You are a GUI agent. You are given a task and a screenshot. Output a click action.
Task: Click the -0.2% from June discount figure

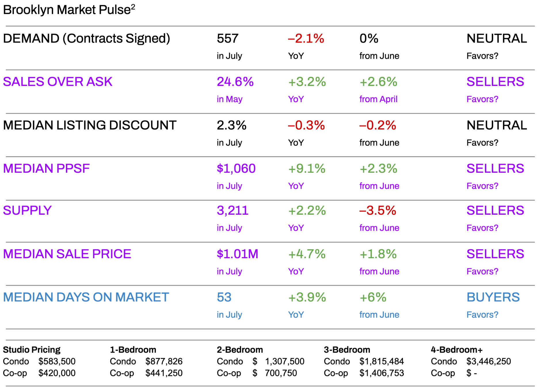[378, 125]
